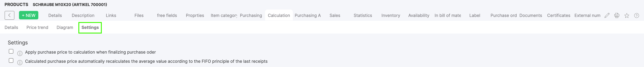Click the PRODUCTS breadcrumb heading

click(x=16, y=5)
